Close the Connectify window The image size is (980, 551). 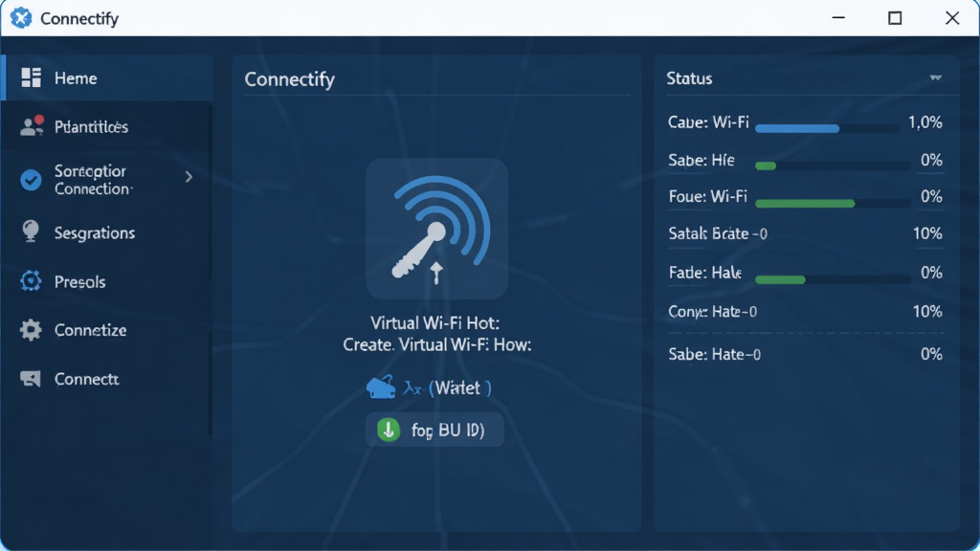point(952,18)
